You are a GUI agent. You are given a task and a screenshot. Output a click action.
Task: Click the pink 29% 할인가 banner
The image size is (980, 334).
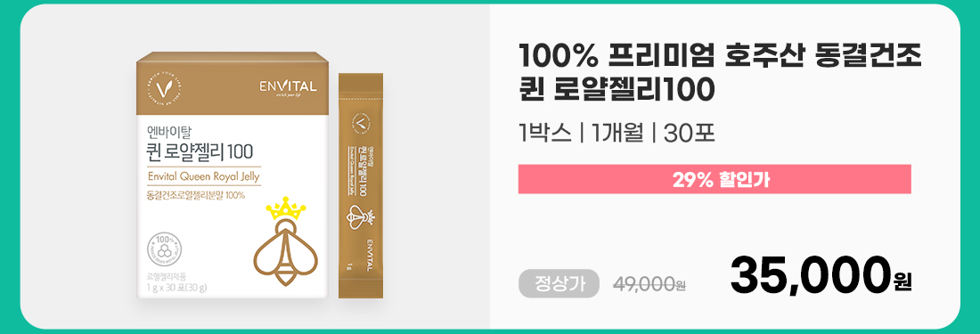[715, 179]
